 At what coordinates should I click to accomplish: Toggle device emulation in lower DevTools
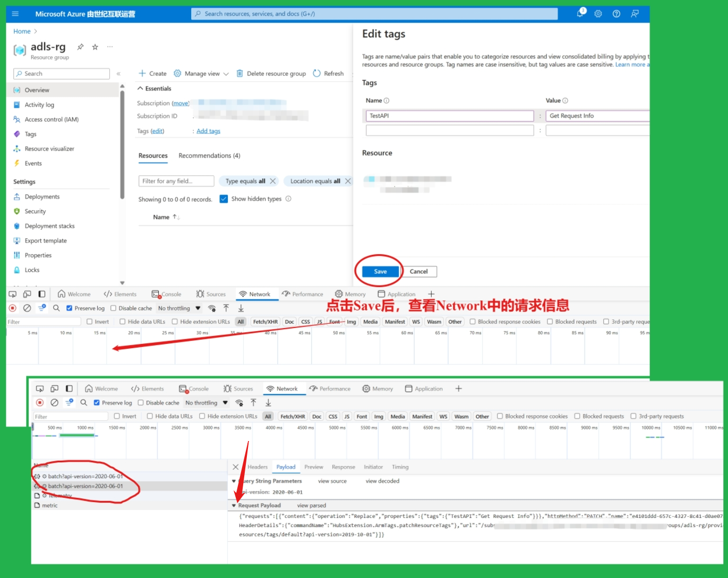[54, 389]
